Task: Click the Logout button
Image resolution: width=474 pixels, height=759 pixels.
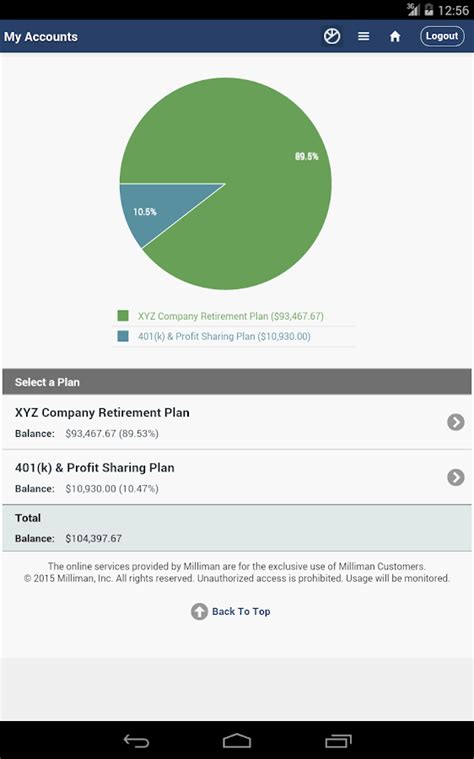Action: pos(442,36)
